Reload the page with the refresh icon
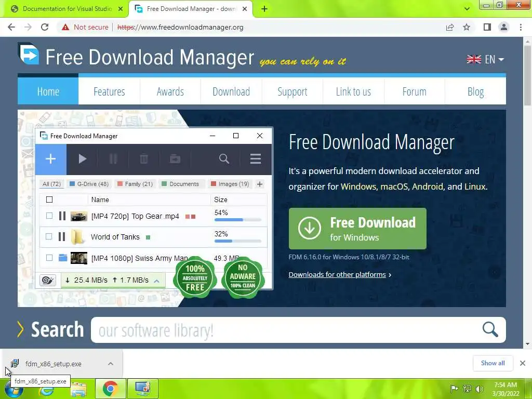The height and width of the screenshot is (399, 532). pos(45,27)
